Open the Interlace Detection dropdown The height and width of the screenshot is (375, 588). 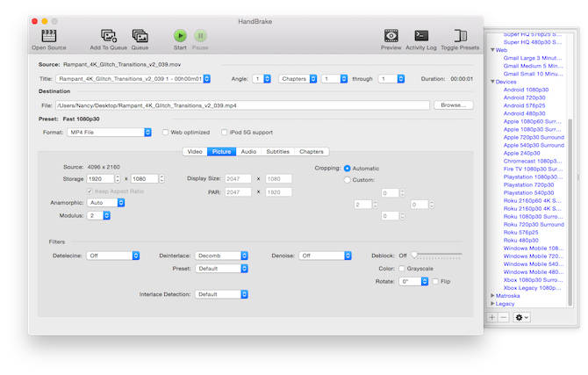[x=222, y=294]
